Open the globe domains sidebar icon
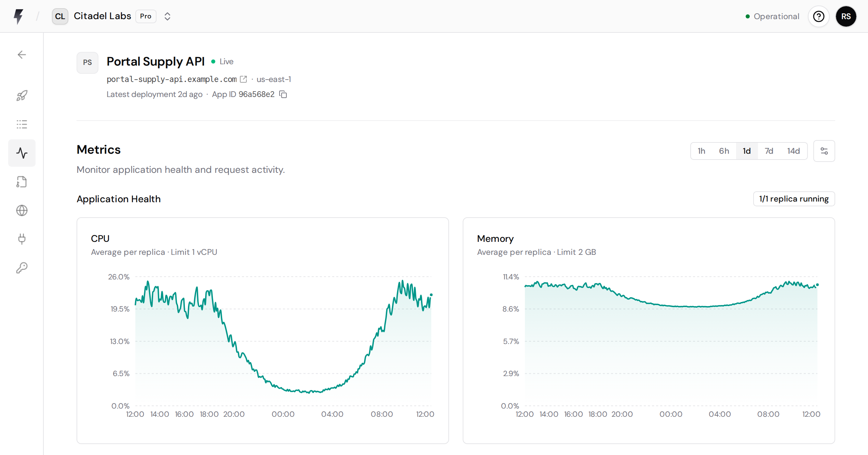The height and width of the screenshot is (455, 868). [x=22, y=210]
